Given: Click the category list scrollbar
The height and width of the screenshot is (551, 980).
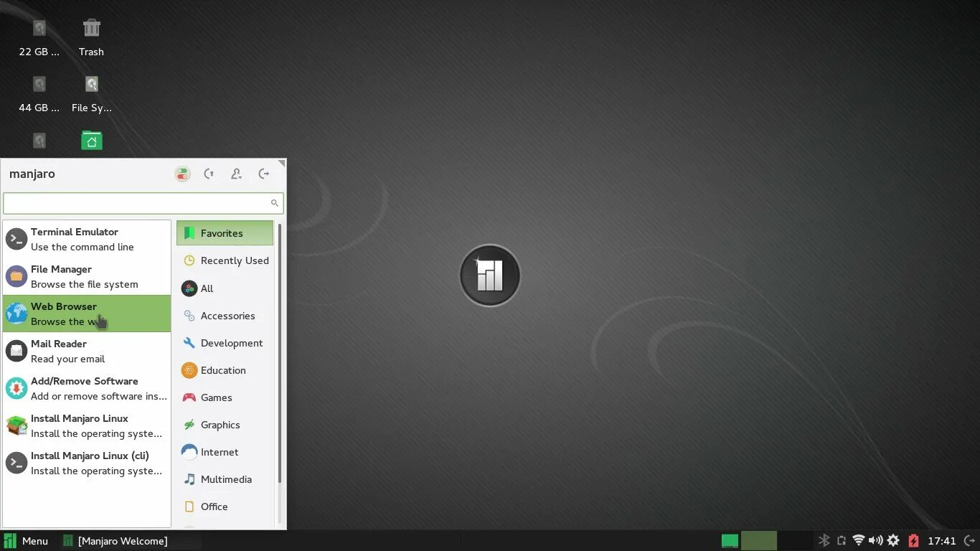Looking at the screenshot, I should (280, 353).
